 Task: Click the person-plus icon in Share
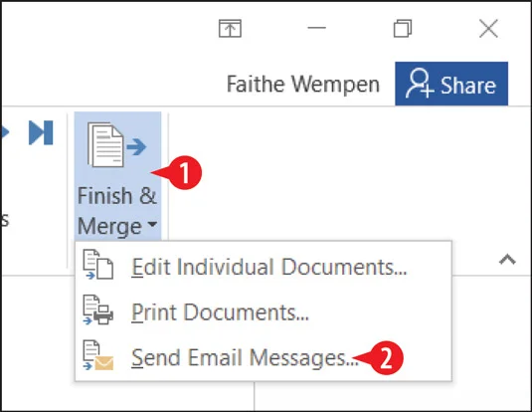click(x=420, y=84)
